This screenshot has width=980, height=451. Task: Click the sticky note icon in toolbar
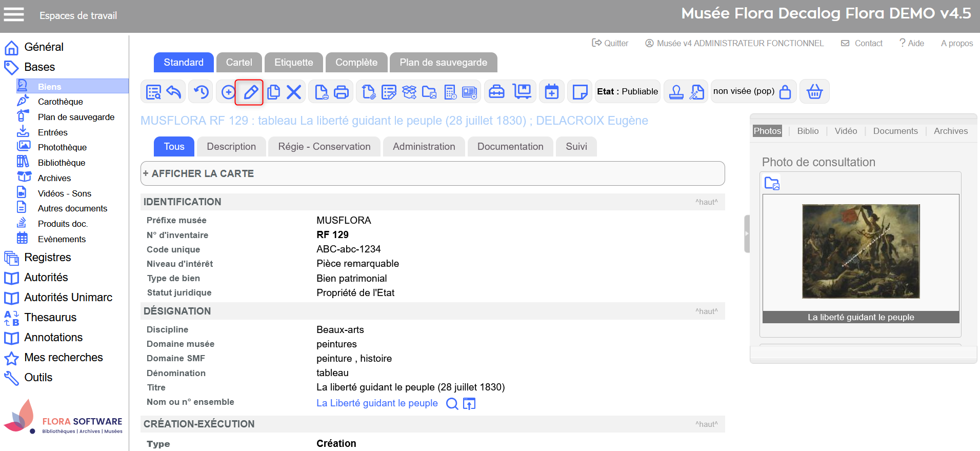tap(579, 92)
